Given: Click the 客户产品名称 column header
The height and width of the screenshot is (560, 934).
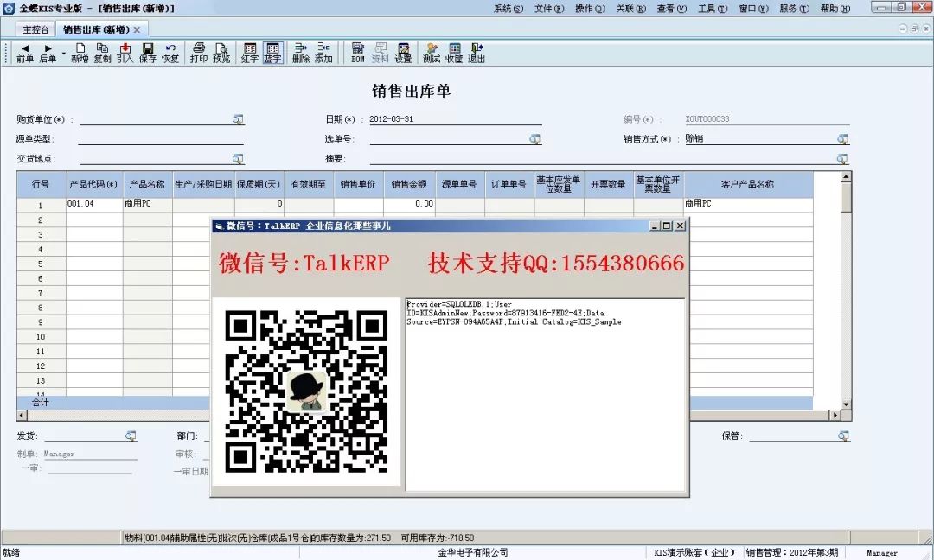Looking at the screenshot, I should 747,184.
